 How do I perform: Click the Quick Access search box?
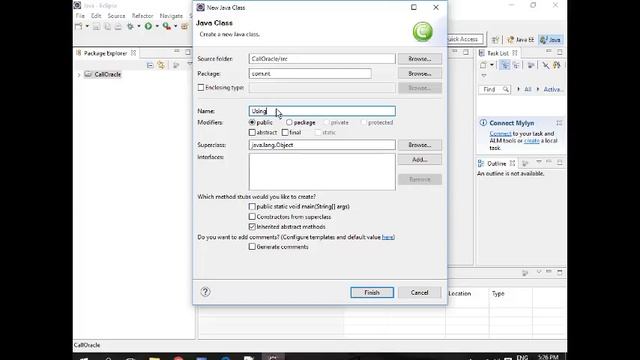(465, 39)
